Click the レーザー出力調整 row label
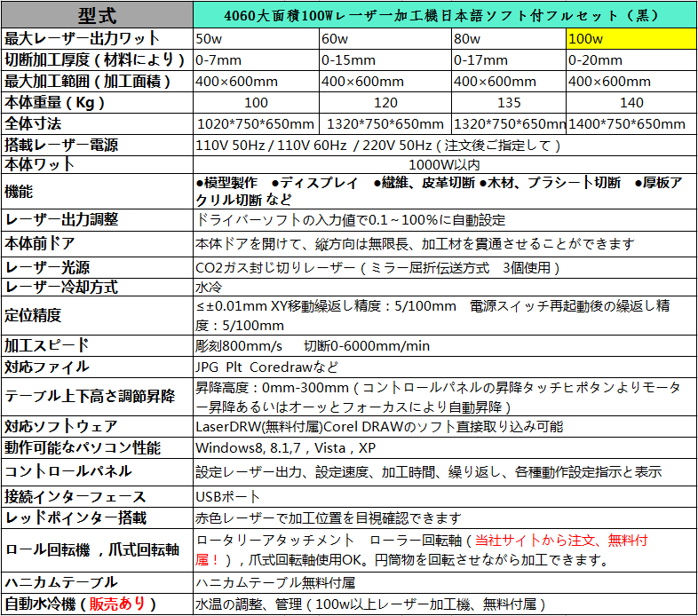698x616 pixels. [97, 220]
